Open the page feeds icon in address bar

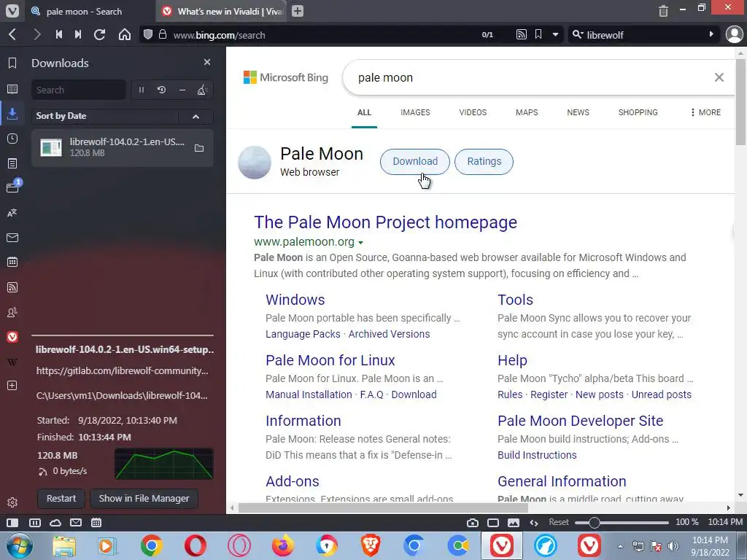(x=522, y=34)
